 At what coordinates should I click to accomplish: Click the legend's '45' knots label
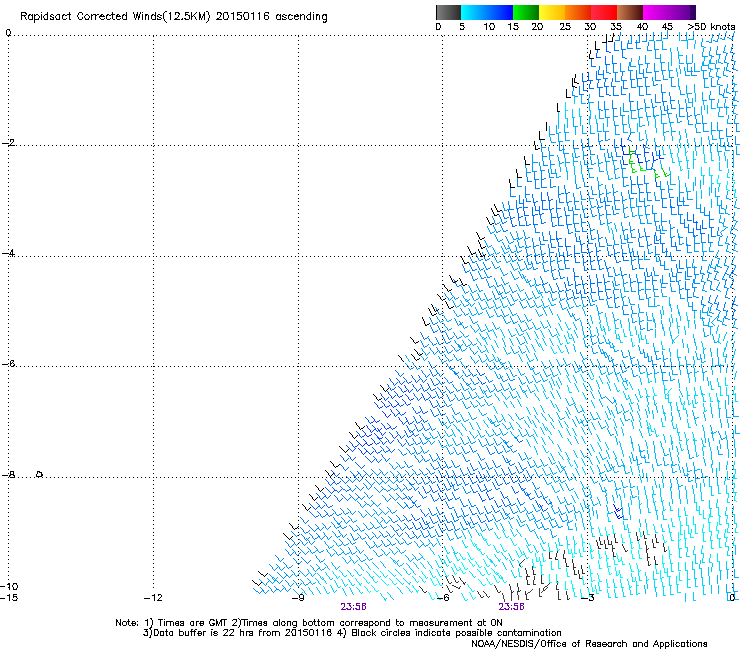click(x=667, y=27)
